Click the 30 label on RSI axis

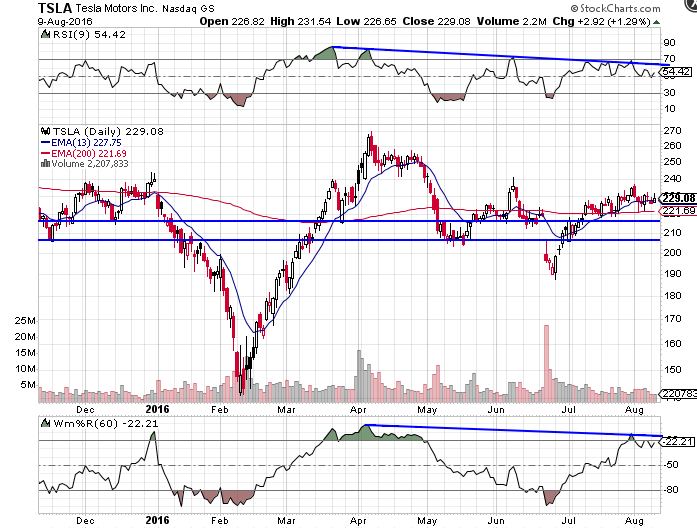click(669, 92)
